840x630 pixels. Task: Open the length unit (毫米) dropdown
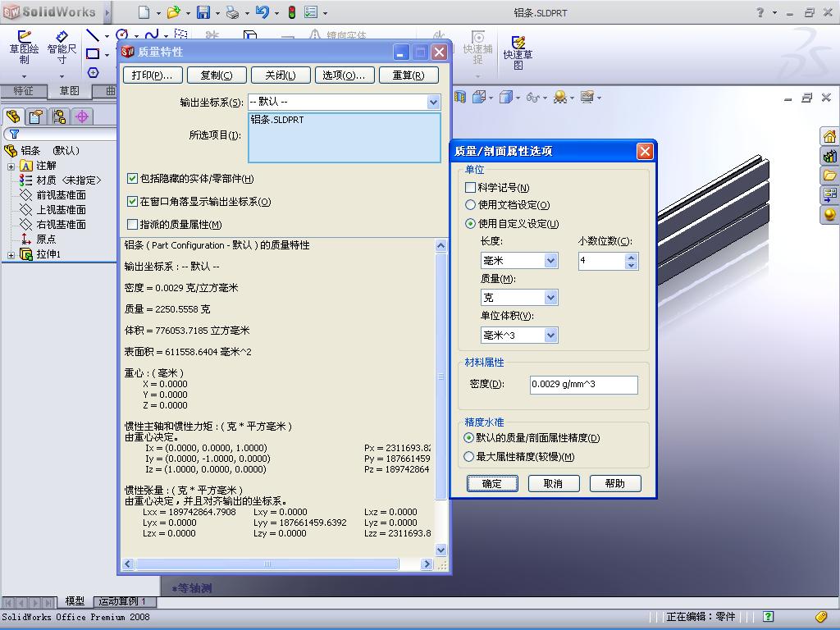click(x=550, y=260)
